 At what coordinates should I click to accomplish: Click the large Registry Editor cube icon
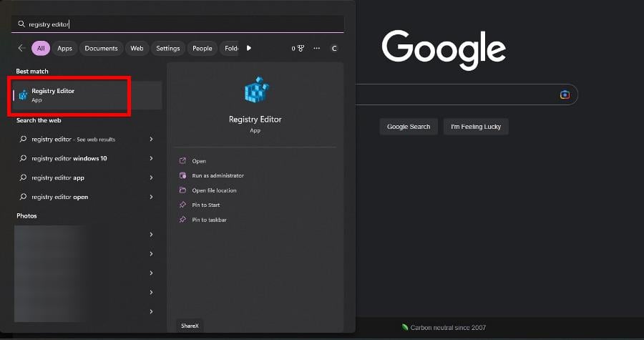[255, 89]
